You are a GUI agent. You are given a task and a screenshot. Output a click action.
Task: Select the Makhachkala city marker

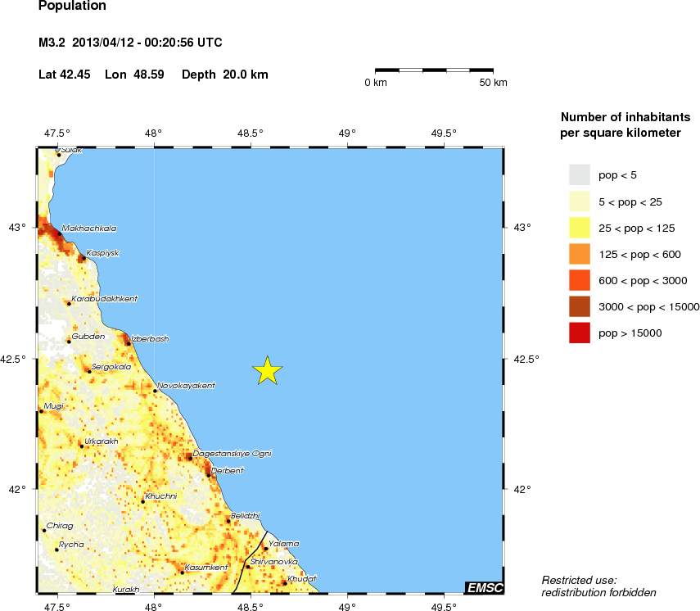pyautogui.click(x=60, y=233)
